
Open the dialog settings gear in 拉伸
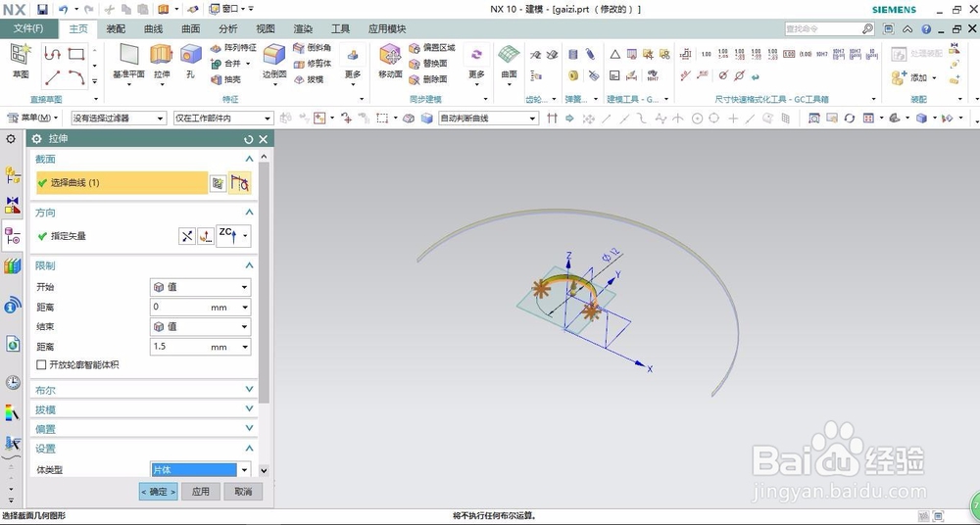coord(37,139)
